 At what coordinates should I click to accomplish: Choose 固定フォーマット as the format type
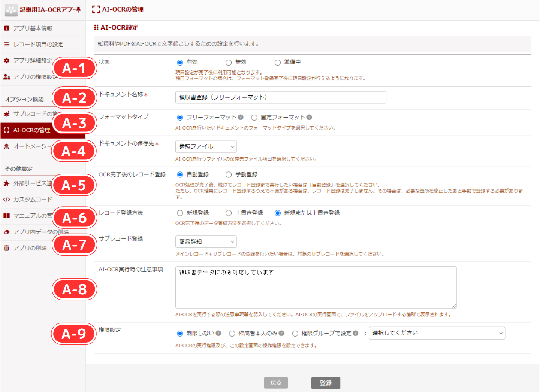click(x=254, y=117)
